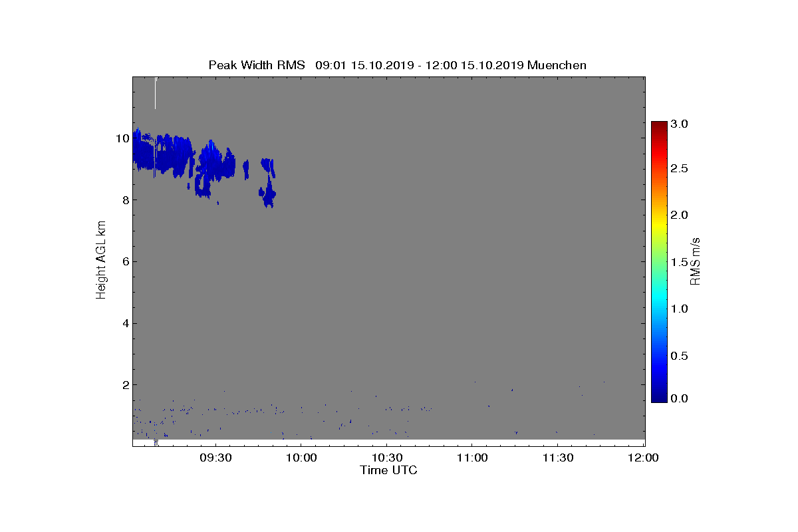Click the 10:00 time tick label
The height and width of the screenshot is (532, 798).
pos(301,458)
